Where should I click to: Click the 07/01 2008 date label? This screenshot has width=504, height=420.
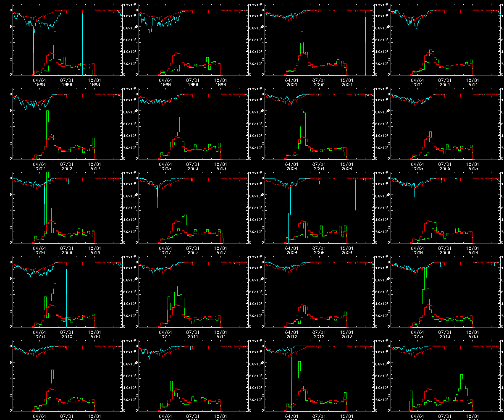(x=319, y=250)
